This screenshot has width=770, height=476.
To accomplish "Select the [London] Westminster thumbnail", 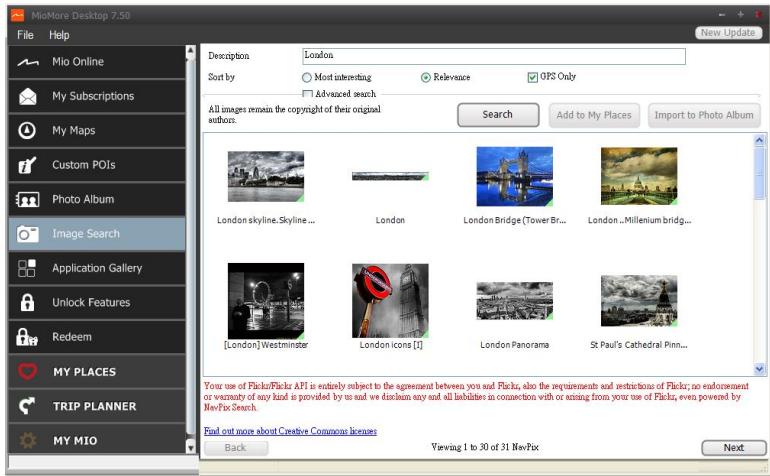I will [266, 301].
